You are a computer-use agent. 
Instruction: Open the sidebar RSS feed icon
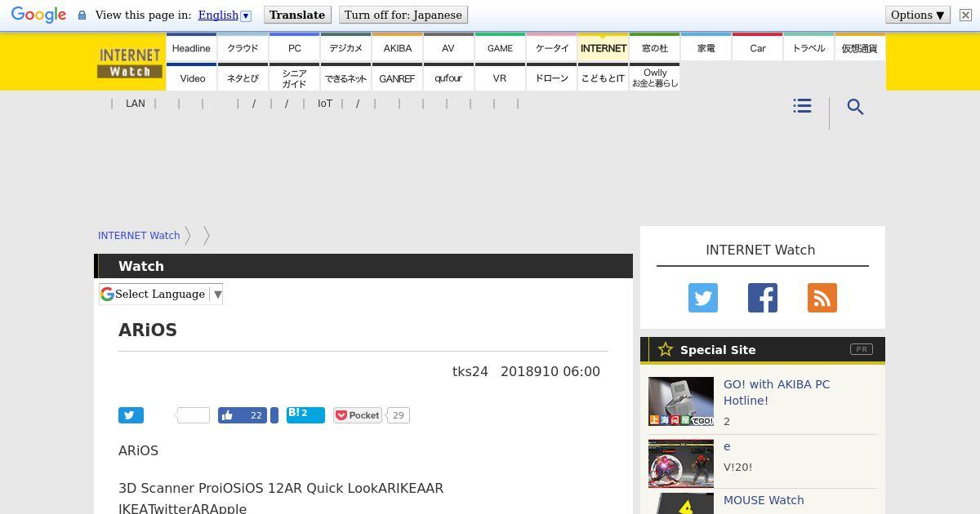[822, 298]
